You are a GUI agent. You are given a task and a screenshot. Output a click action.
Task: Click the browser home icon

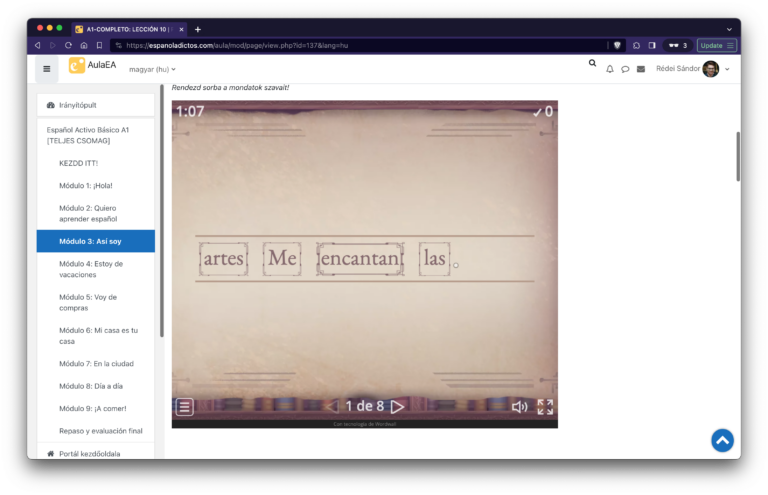(x=84, y=46)
